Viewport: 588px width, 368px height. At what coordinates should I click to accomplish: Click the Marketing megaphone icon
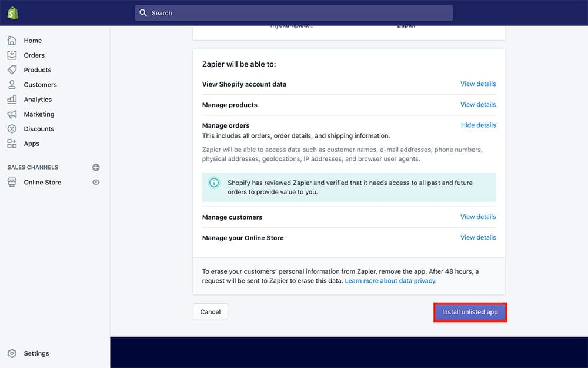(x=12, y=114)
